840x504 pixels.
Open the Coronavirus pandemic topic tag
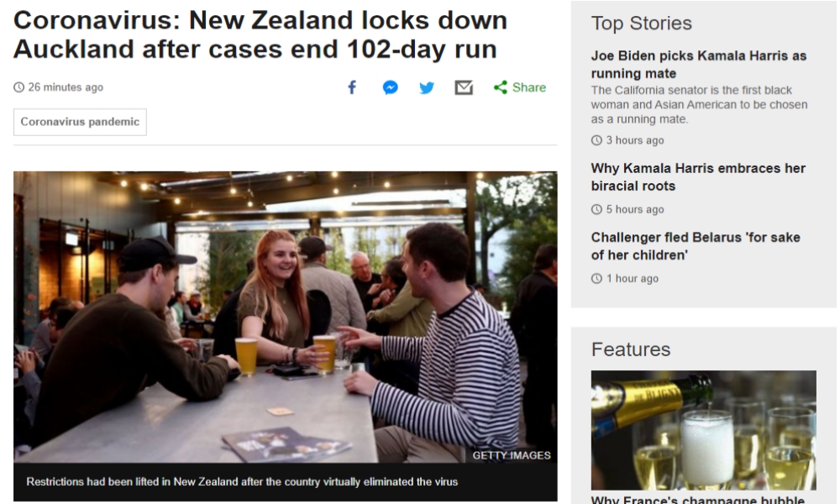point(80,122)
